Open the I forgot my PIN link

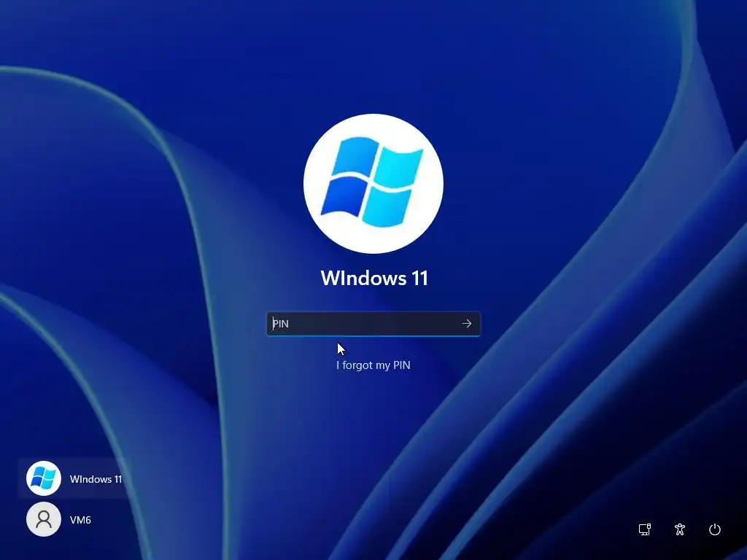click(x=373, y=365)
